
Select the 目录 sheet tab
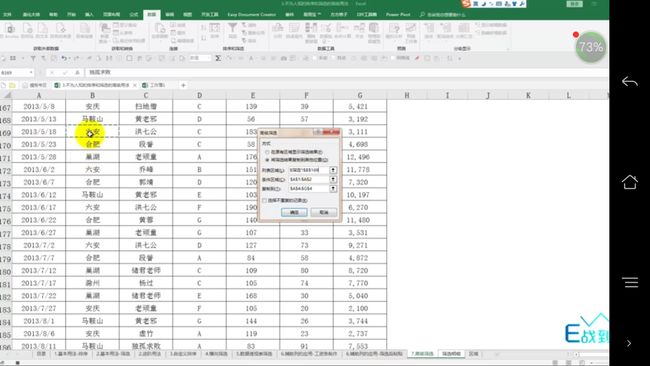point(41,354)
